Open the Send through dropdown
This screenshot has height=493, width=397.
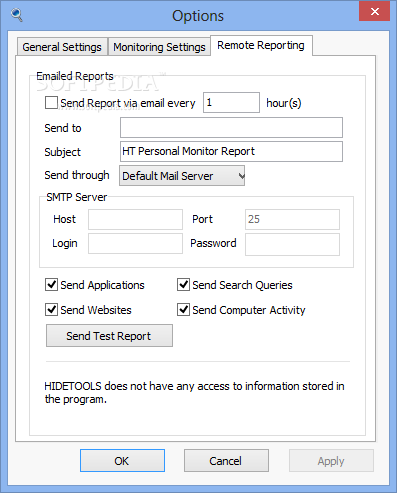click(182, 176)
